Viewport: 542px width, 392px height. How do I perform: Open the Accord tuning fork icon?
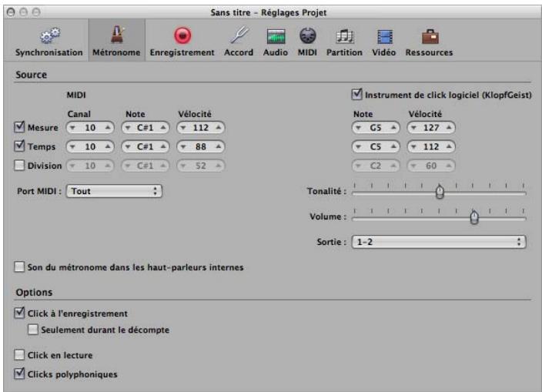pyautogui.click(x=239, y=35)
